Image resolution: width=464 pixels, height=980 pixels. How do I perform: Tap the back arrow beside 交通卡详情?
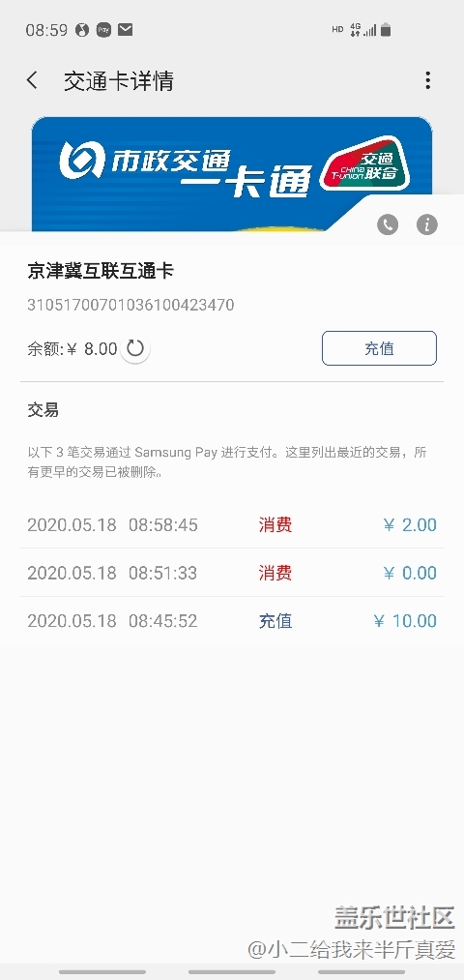tap(33, 80)
